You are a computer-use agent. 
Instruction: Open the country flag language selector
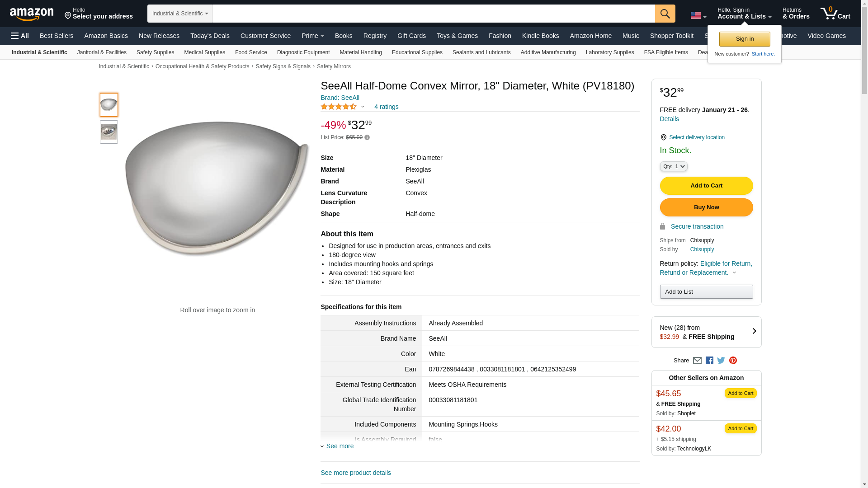[698, 16]
